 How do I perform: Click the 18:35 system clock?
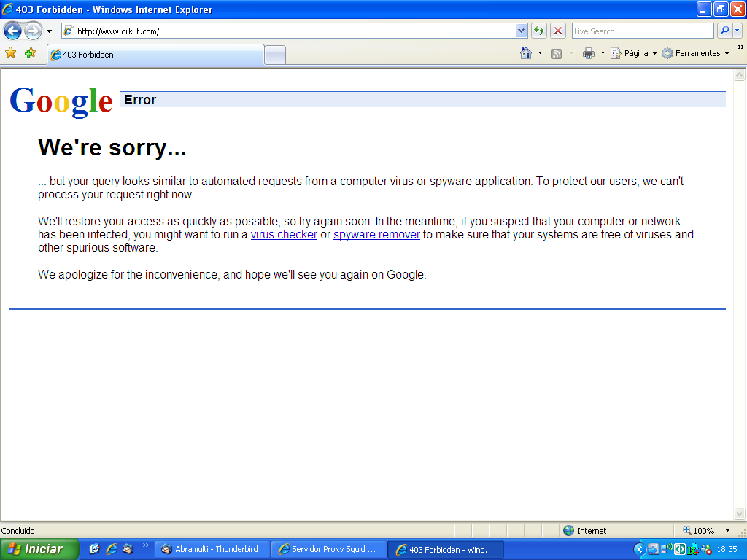(x=727, y=550)
